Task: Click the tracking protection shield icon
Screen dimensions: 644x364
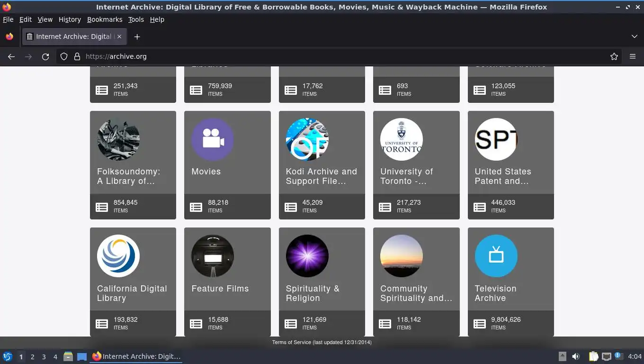Action: (64, 56)
